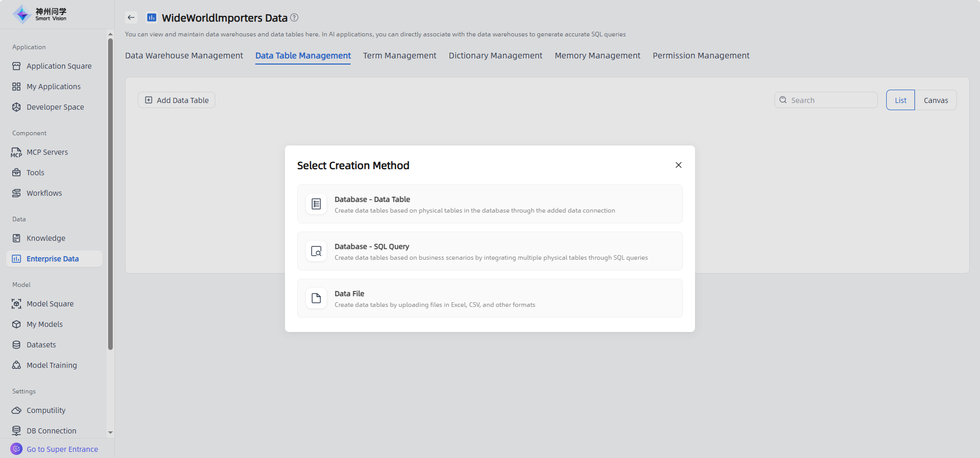Click the back arrow icon
The width and height of the screenshot is (980, 458).
click(131, 17)
